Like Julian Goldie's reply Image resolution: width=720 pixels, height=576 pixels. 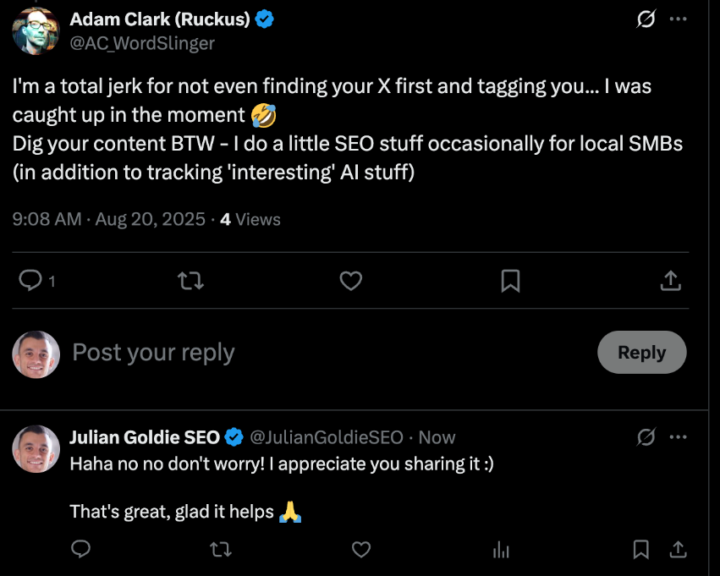(362, 549)
